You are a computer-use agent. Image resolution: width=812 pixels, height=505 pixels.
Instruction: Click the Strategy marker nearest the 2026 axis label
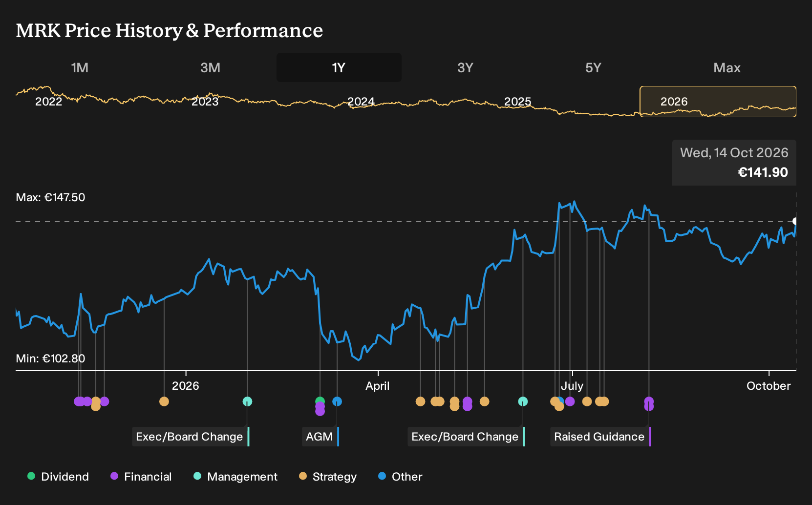coord(164,401)
